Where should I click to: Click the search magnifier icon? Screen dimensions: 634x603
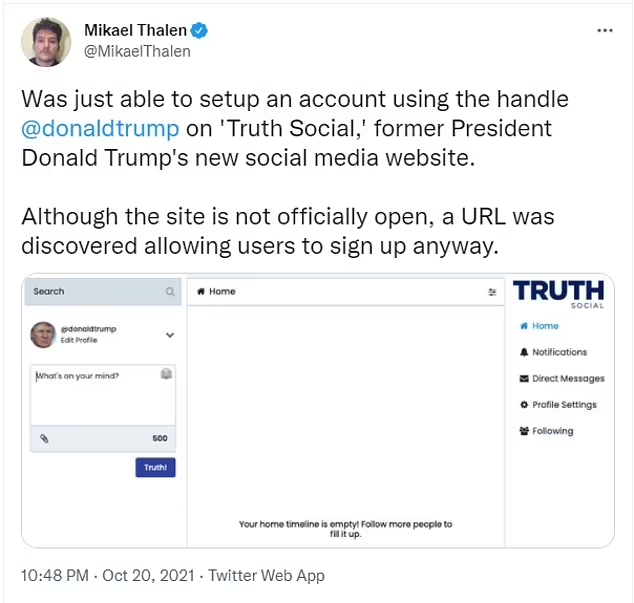170,292
